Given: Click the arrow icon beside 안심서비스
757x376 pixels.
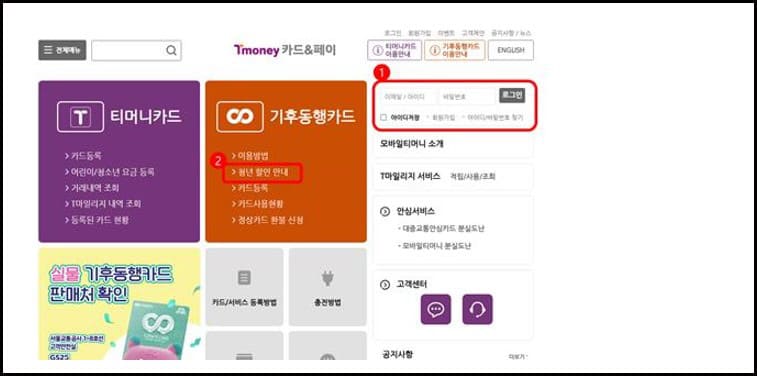Looking at the screenshot, I should coord(385,211).
